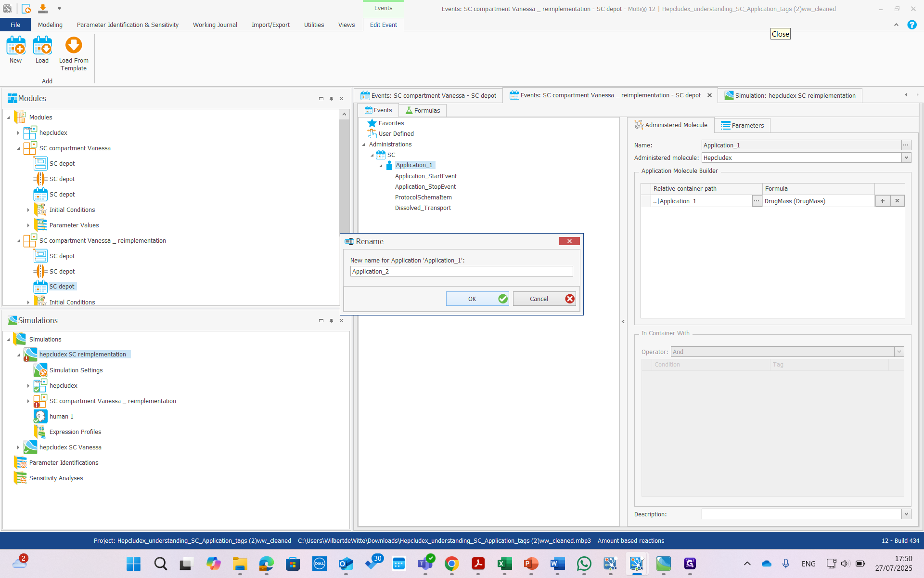Confirm rename with OK button
The width and height of the screenshot is (924, 578).
[477, 299]
